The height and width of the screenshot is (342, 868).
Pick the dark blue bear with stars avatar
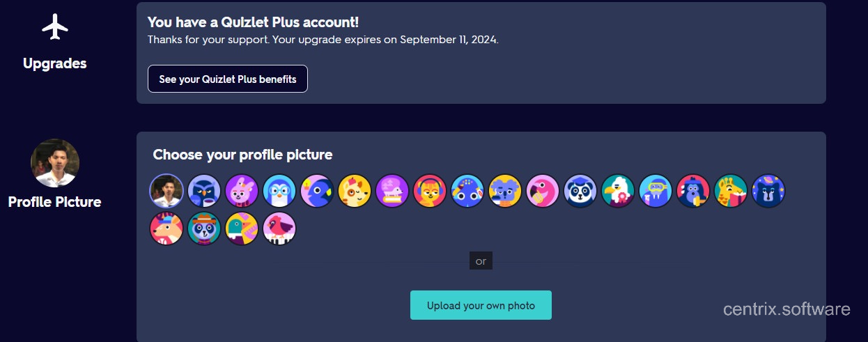click(x=768, y=191)
